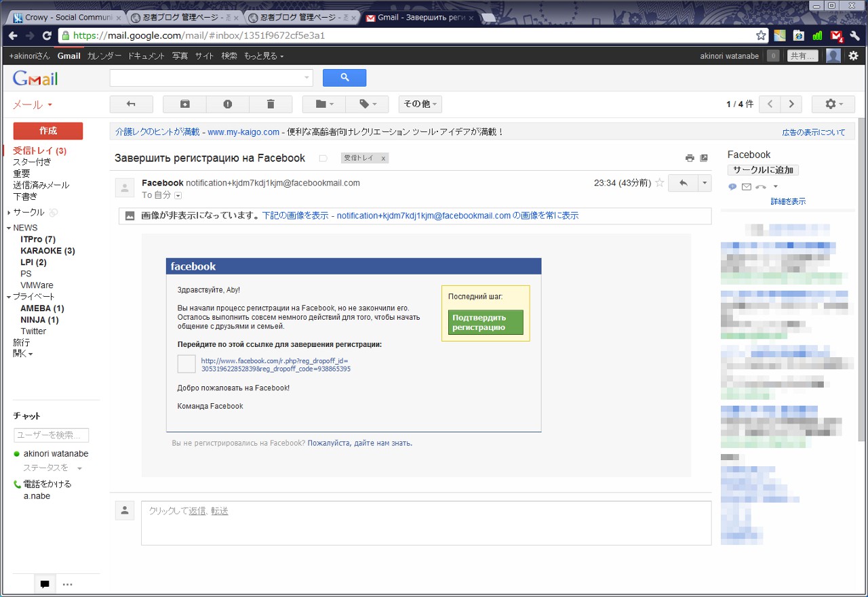868x597 pixels.
Task: Expand the 開く more labels toggle
Action: click(22, 354)
